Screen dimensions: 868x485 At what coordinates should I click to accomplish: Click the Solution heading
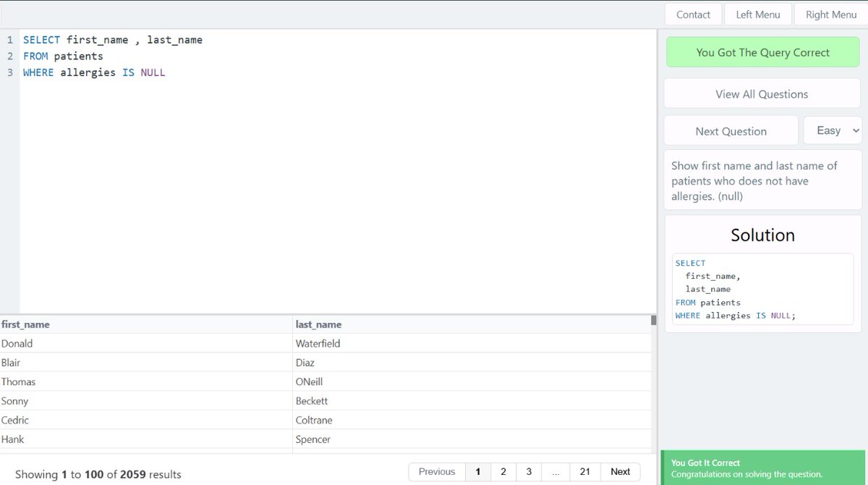click(x=762, y=235)
